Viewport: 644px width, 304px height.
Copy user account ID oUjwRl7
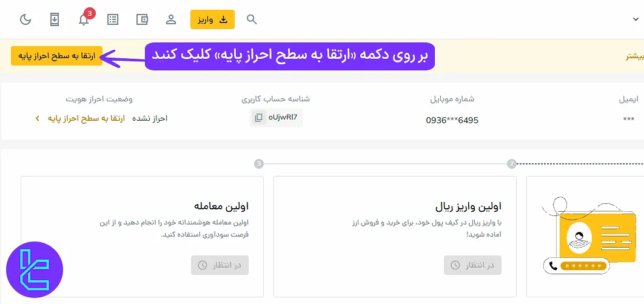pos(259,118)
